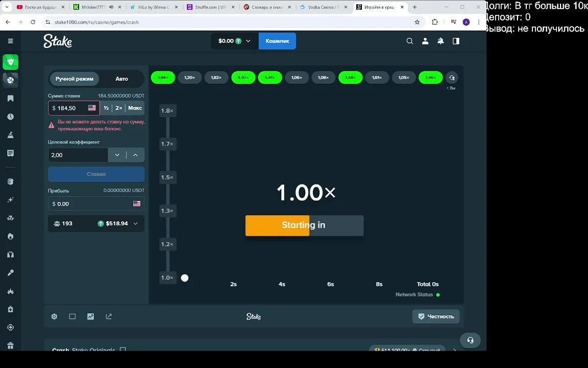This screenshot has width=588, height=368.
Task: Open the sparkle exclusives icon in sidebar
Action: click(x=11, y=200)
